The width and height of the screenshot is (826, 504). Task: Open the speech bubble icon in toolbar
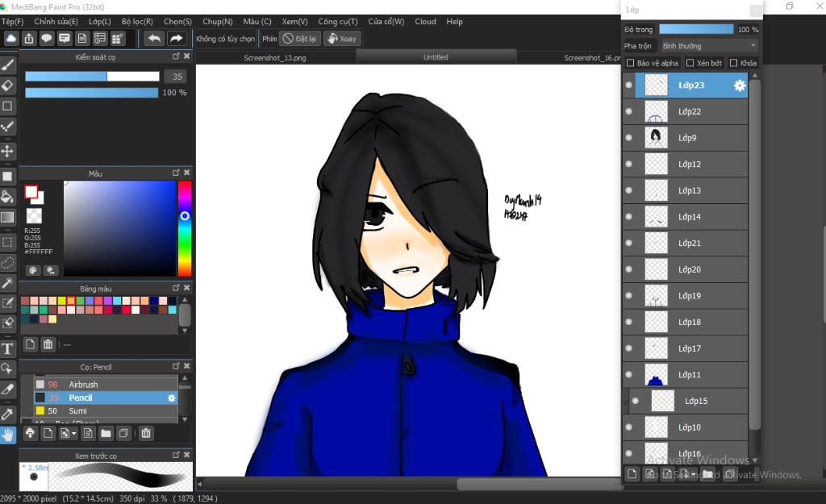[x=47, y=39]
